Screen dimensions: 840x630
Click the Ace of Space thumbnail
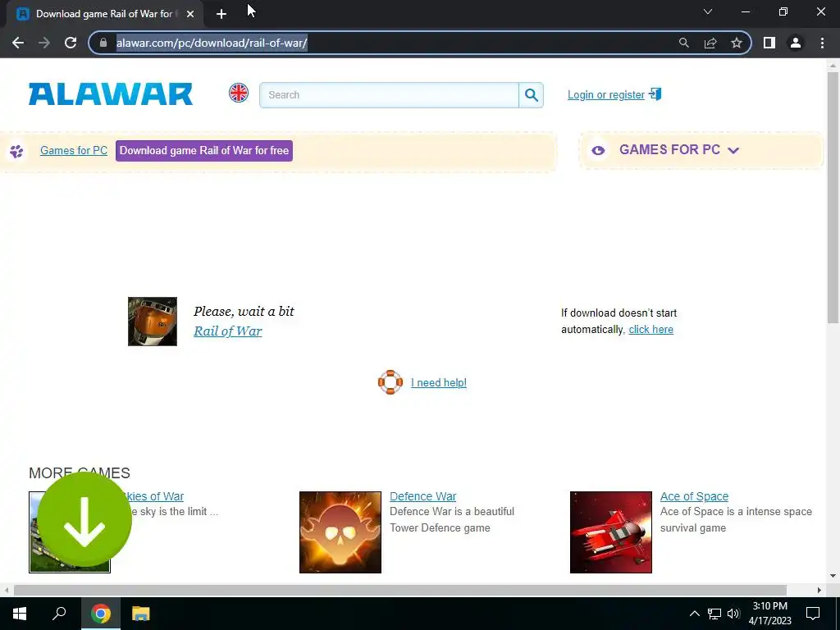(610, 532)
